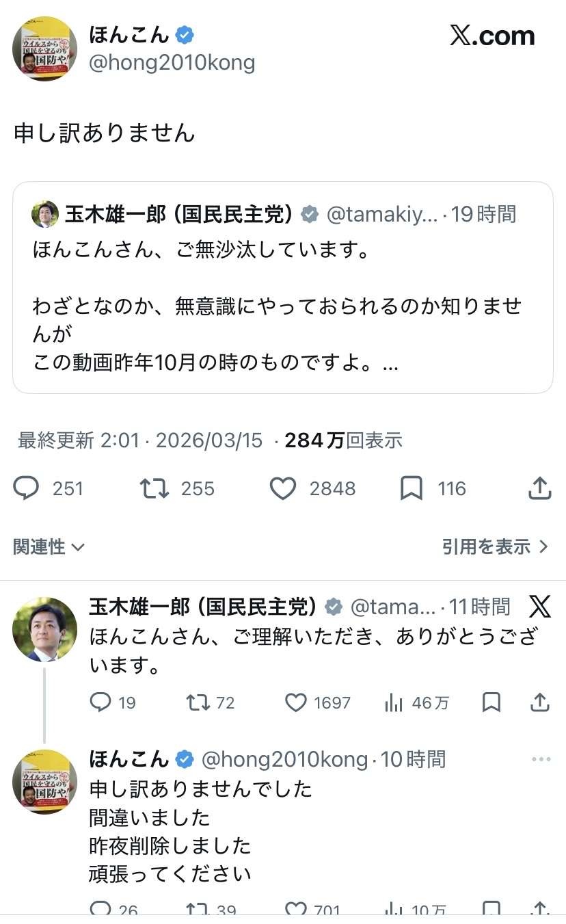
Task: Open the @hong2010kong handle in the header
Action: tap(172, 63)
